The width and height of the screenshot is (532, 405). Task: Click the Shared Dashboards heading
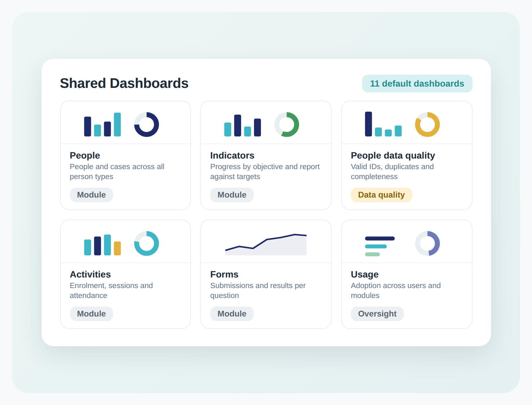click(x=124, y=83)
